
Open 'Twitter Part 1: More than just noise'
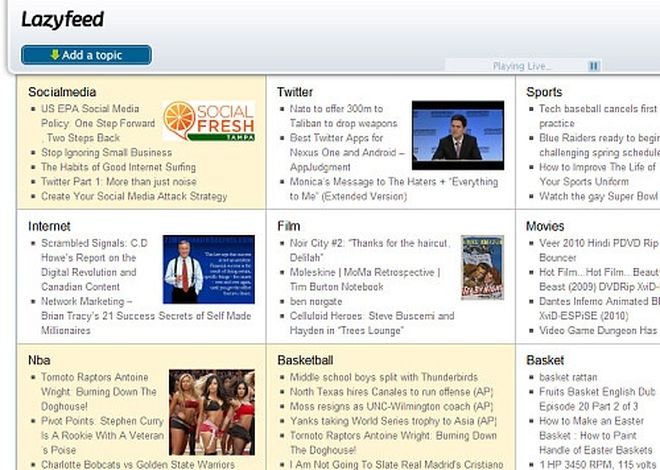119,182
